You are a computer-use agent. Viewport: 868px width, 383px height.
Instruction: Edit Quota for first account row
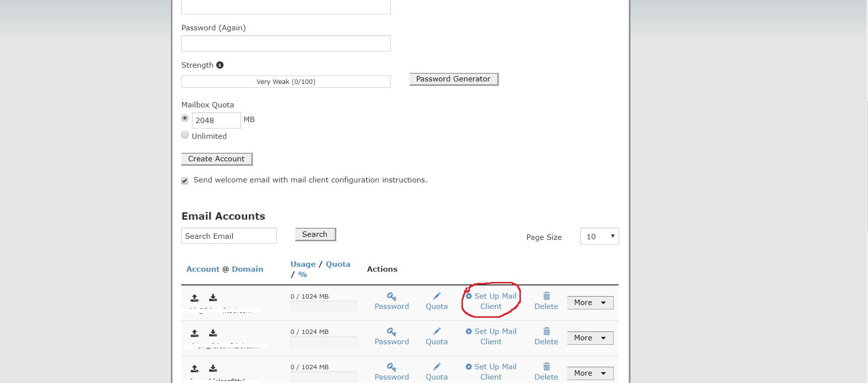(x=436, y=301)
